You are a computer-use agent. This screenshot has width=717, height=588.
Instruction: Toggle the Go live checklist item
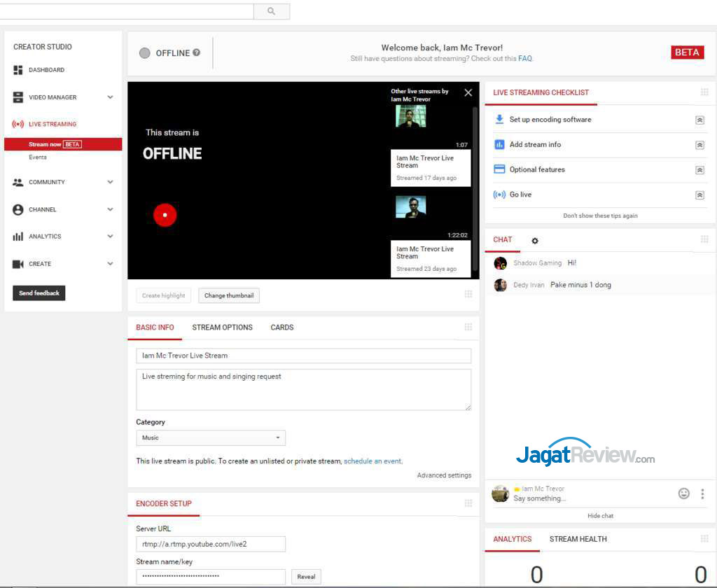point(699,195)
